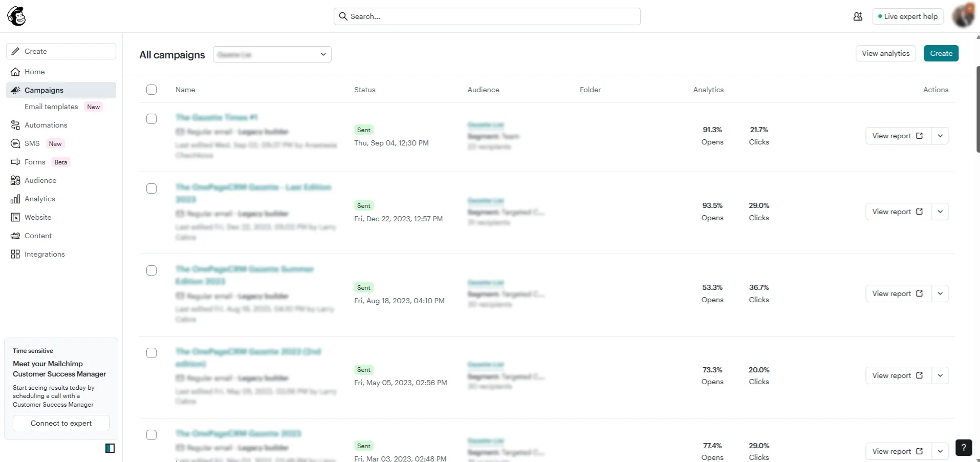Select checkbox for campaign sent Aug 18, 2023
The image size is (980, 462).
[151, 270]
